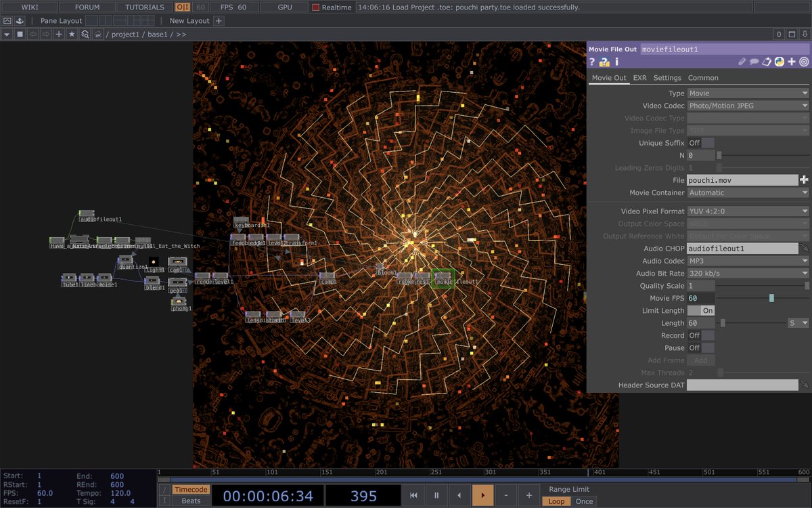The image size is (812, 508).
Task: Step back one frame with minus button
Action: pos(505,496)
